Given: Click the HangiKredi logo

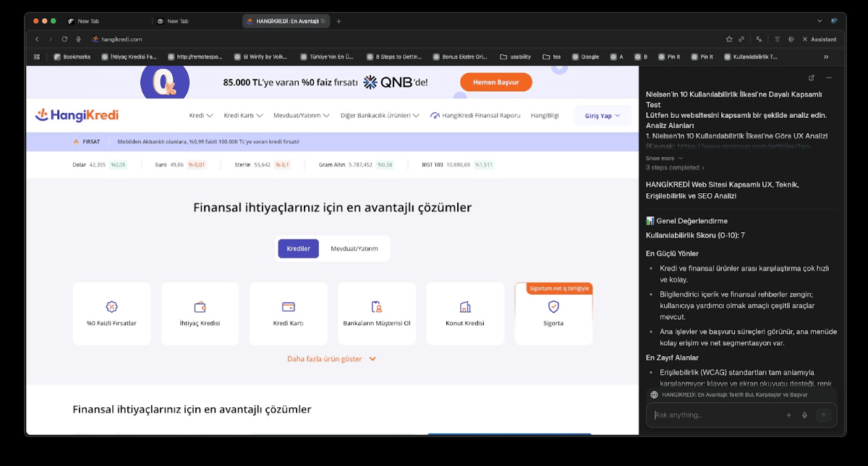Looking at the screenshot, I should click(x=77, y=115).
